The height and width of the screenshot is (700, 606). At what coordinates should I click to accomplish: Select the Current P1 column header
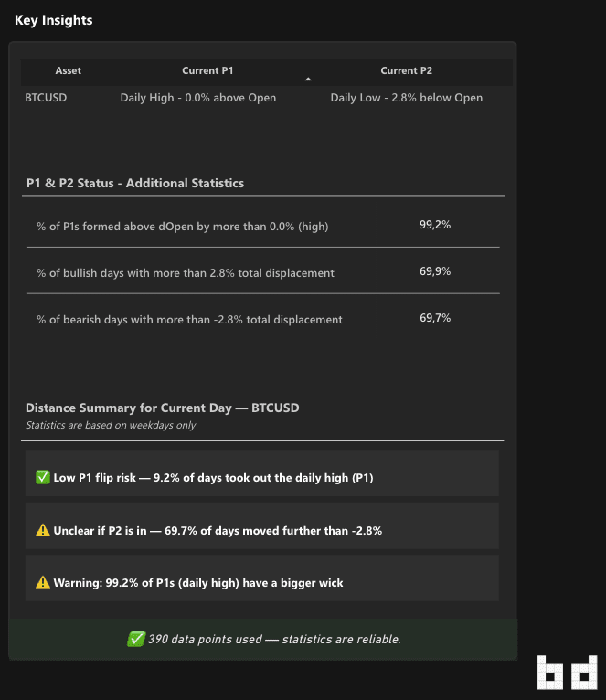207,70
